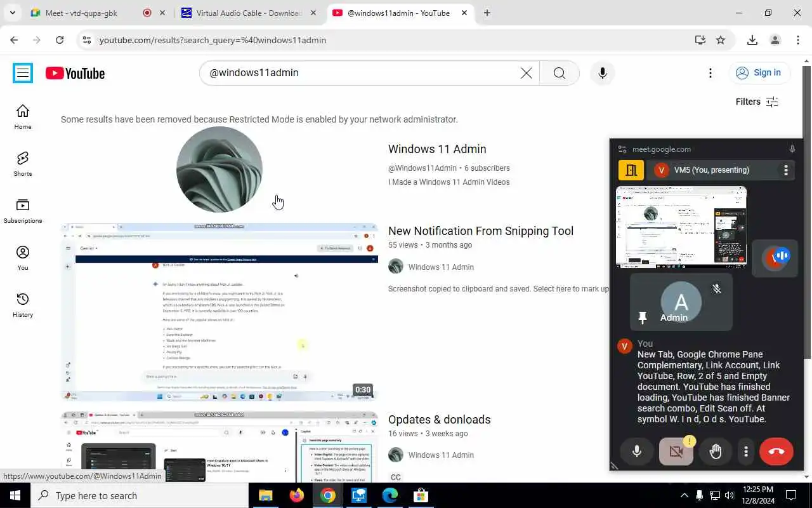Open Firefox from the taskbar

click(x=296, y=495)
